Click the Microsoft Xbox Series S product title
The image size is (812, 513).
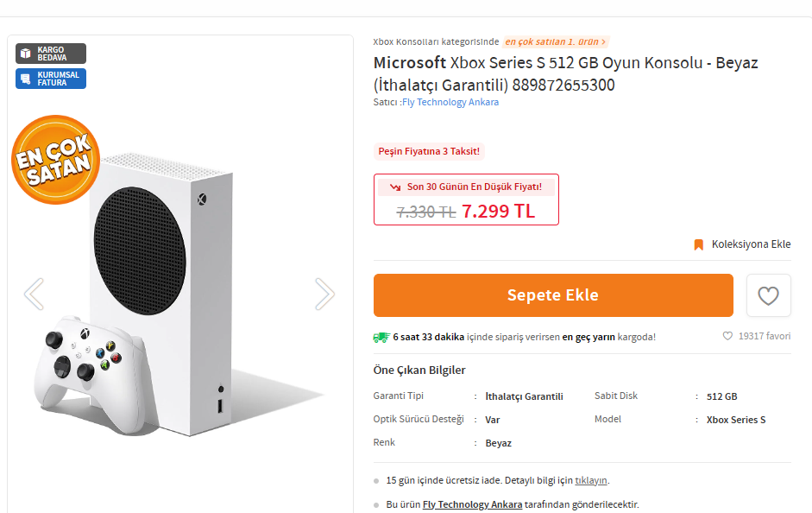[565, 73]
